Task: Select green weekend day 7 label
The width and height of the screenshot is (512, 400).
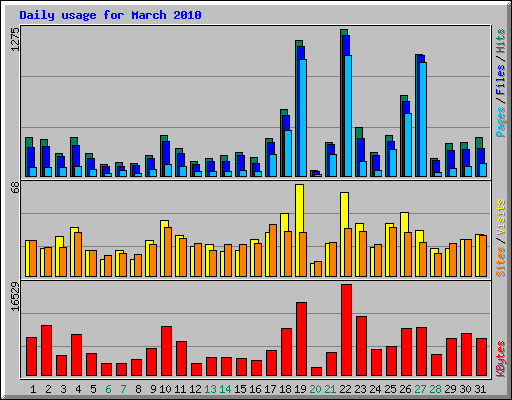Action: [123, 389]
